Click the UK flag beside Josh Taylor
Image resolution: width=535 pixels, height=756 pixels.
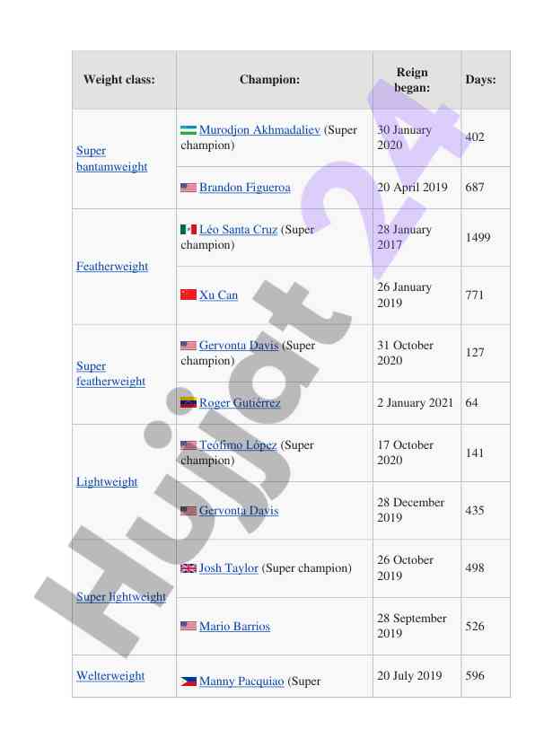pyautogui.click(x=188, y=568)
